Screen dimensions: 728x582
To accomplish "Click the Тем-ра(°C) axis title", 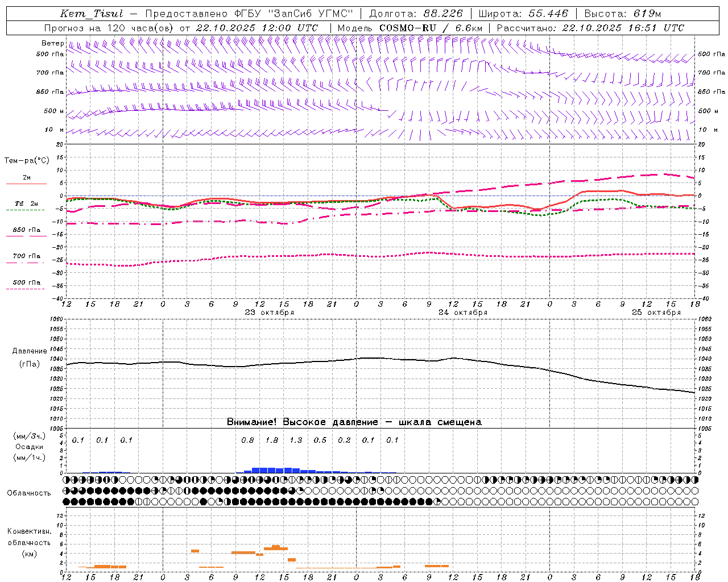I will (x=27, y=160).
